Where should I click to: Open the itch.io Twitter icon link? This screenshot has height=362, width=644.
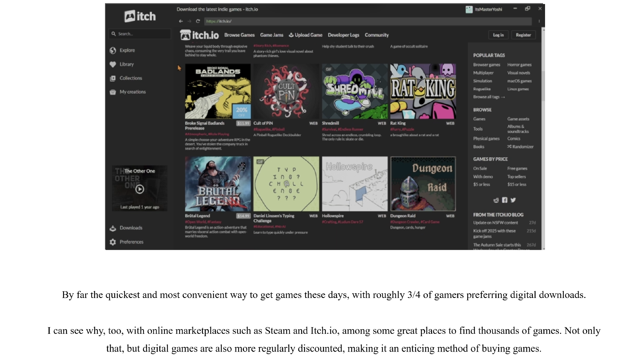point(513,200)
